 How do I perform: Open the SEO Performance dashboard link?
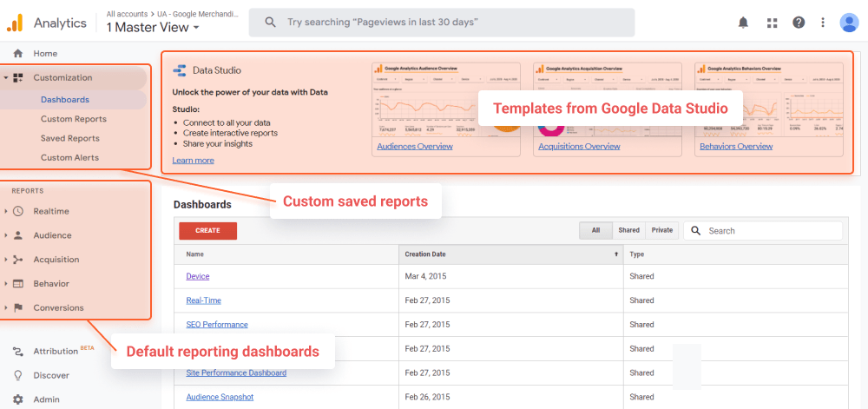tap(217, 324)
